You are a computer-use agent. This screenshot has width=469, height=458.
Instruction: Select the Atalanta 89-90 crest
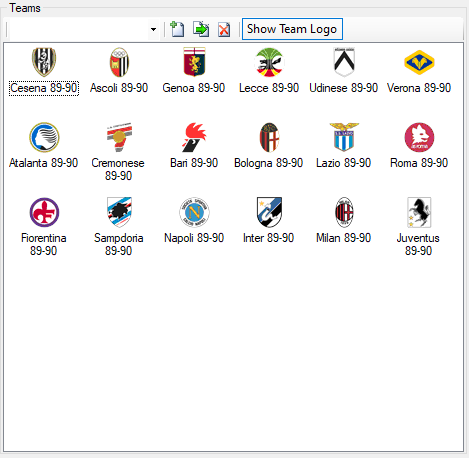pyautogui.click(x=44, y=137)
